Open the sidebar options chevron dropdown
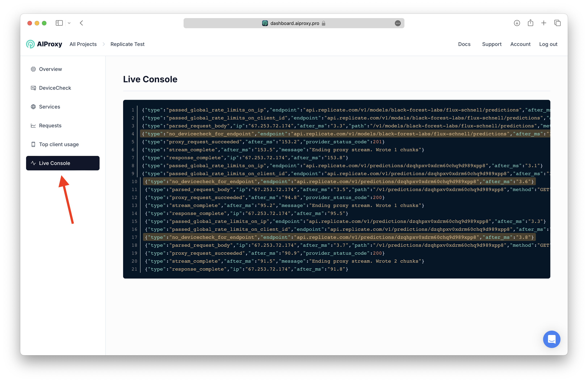Image resolution: width=588 pixels, height=382 pixels. point(69,23)
